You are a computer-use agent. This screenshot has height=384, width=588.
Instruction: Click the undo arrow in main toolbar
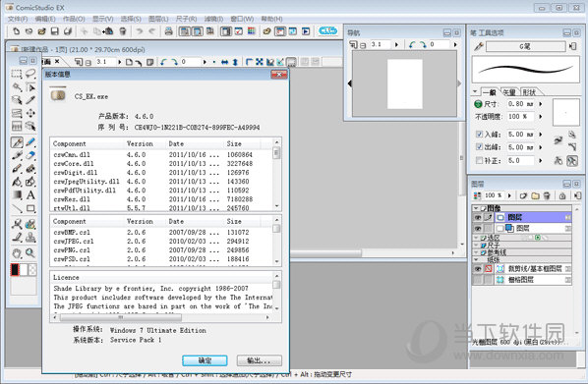pos(139,31)
